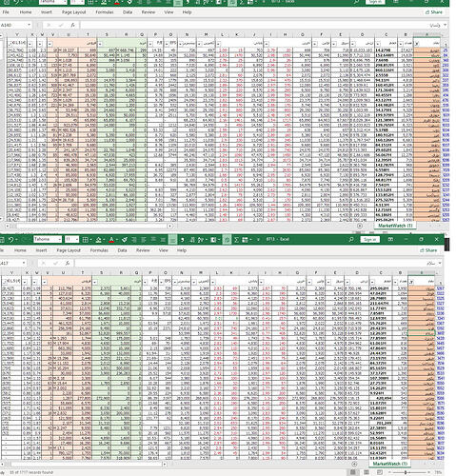The image size is (456, 476).
Task: Click the fx Insert Function icon in the lower window
Action: point(68,263)
